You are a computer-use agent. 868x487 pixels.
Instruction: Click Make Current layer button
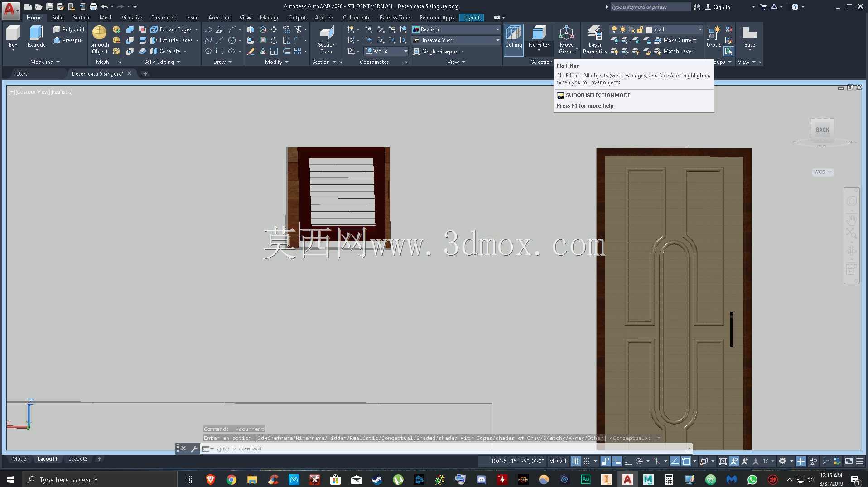(675, 40)
